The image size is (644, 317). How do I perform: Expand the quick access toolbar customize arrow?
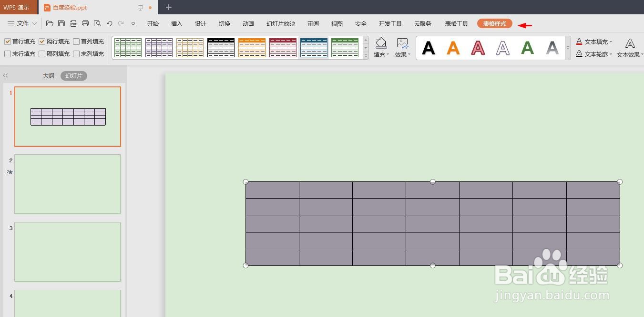pyautogui.click(x=133, y=23)
